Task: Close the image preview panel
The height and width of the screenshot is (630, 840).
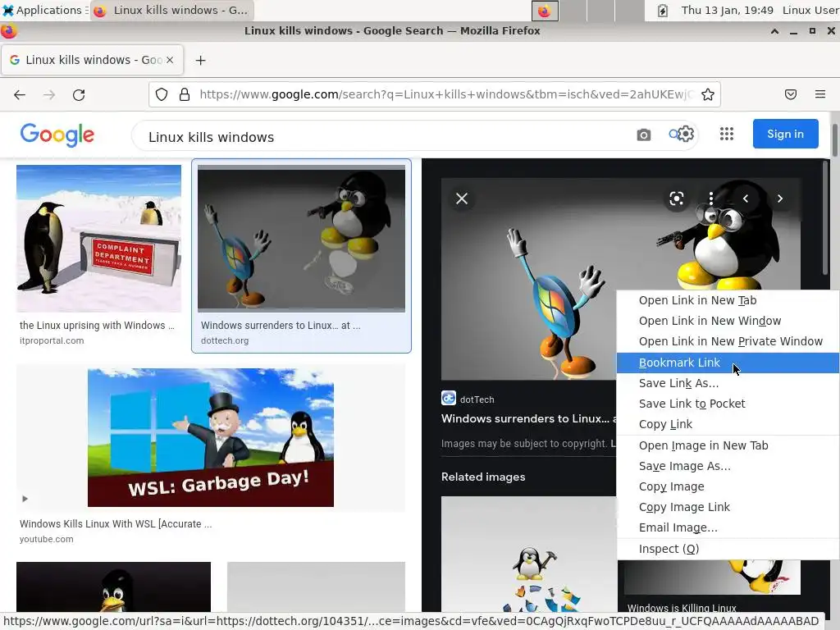Action: pyautogui.click(x=462, y=199)
